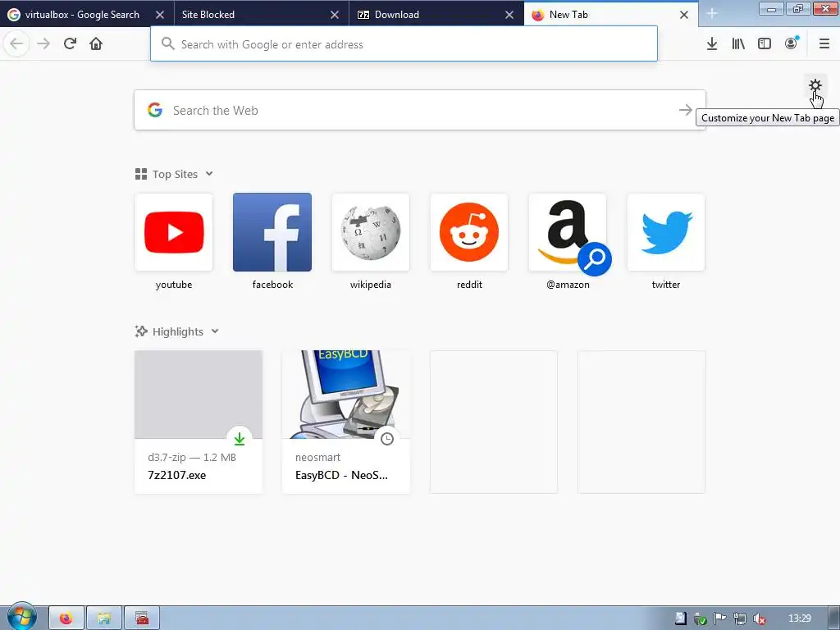Viewport: 840px width, 630px height.
Task: Click the search magnifier badge on amazon tile
Action: [x=595, y=258]
